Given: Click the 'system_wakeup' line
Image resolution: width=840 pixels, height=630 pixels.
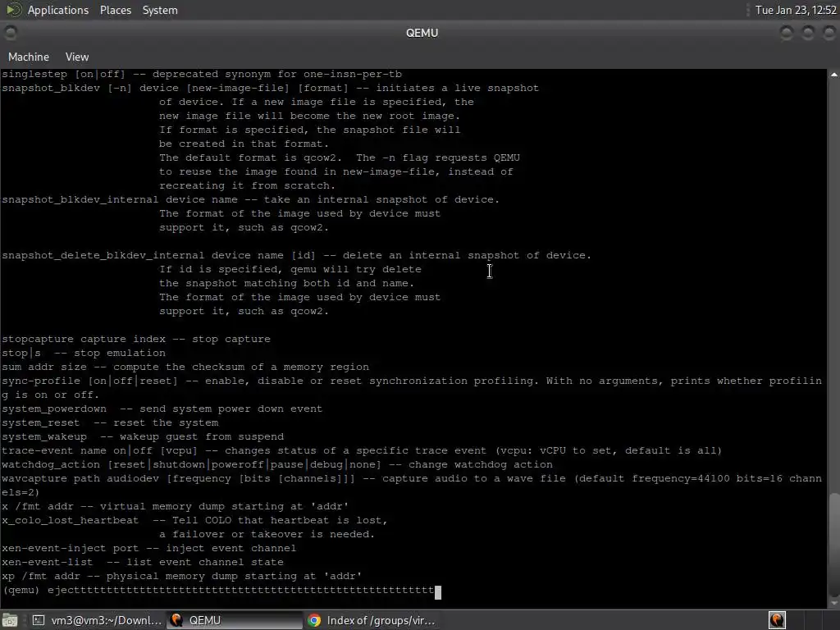Looking at the screenshot, I should pos(143,436).
